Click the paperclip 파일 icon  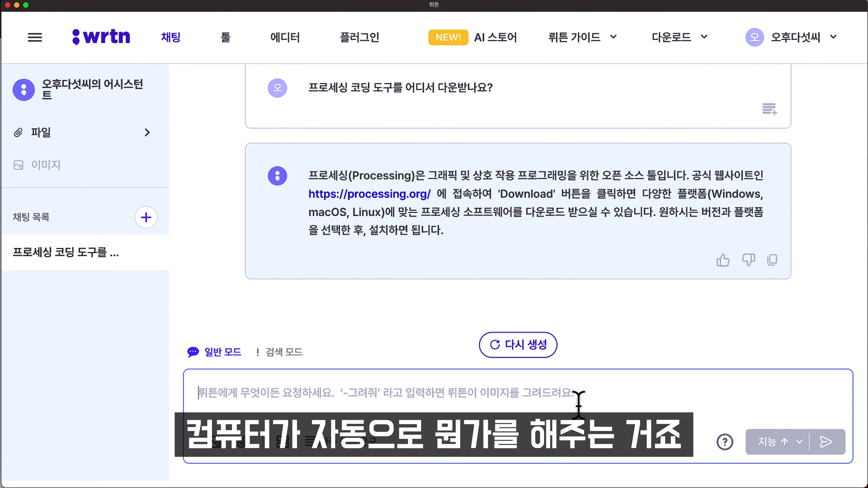click(x=18, y=132)
